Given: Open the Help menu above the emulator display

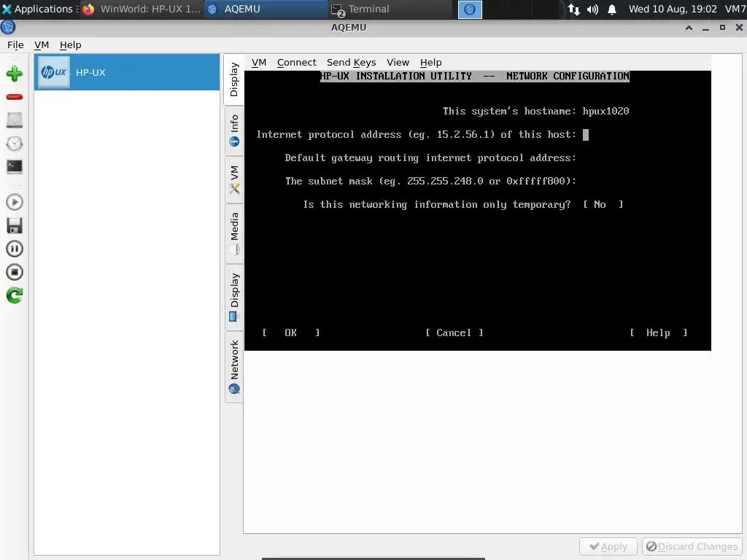Looking at the screenshot, I should [430, 63].
